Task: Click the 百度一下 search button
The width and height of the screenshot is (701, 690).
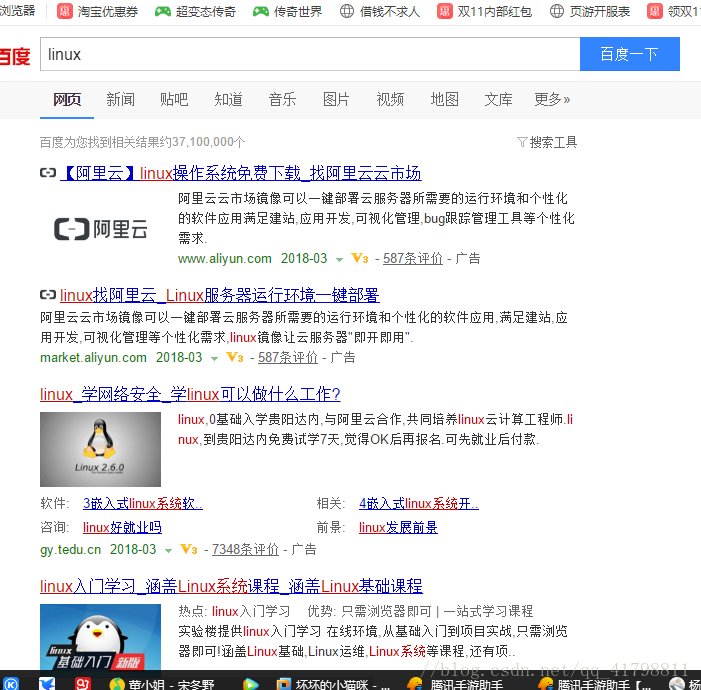Action: click(x=629, y=54)
